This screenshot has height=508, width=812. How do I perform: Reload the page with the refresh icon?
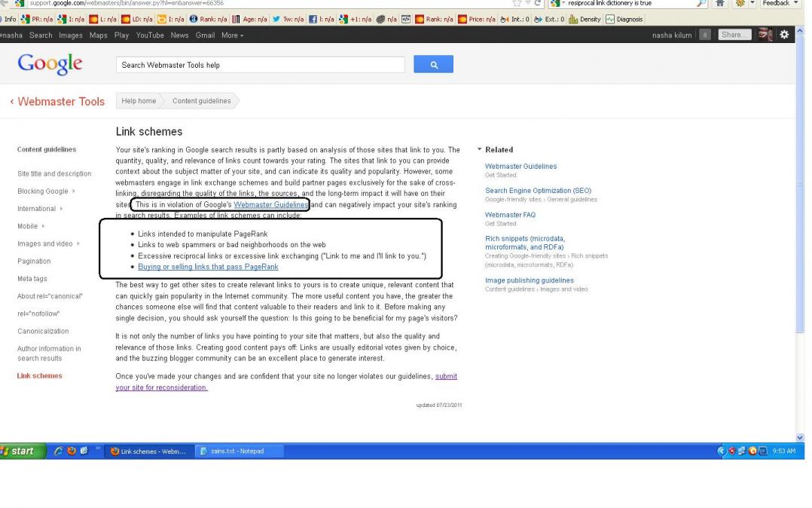tap(538, 4)
